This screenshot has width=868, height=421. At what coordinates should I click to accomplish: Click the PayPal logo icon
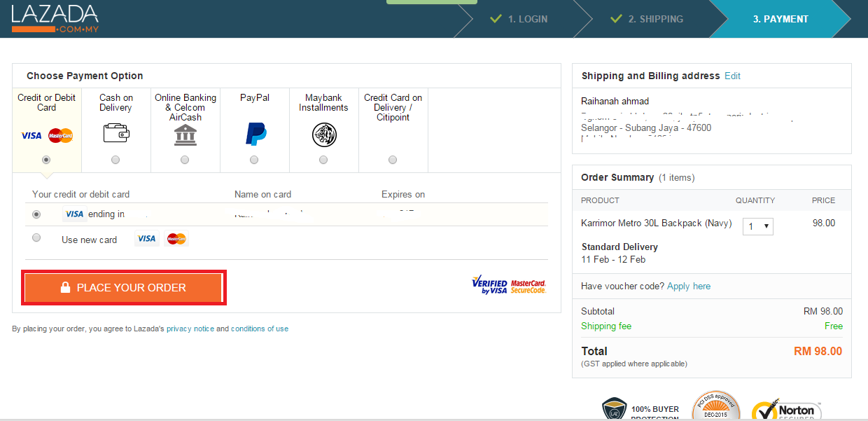pos(255,133)
